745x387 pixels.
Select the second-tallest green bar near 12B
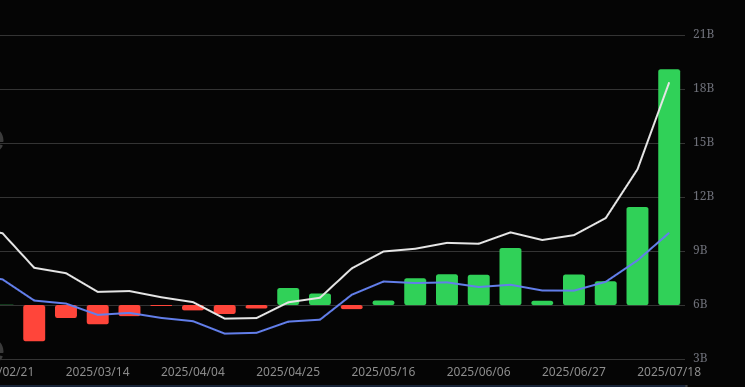(x=637, y=256)
